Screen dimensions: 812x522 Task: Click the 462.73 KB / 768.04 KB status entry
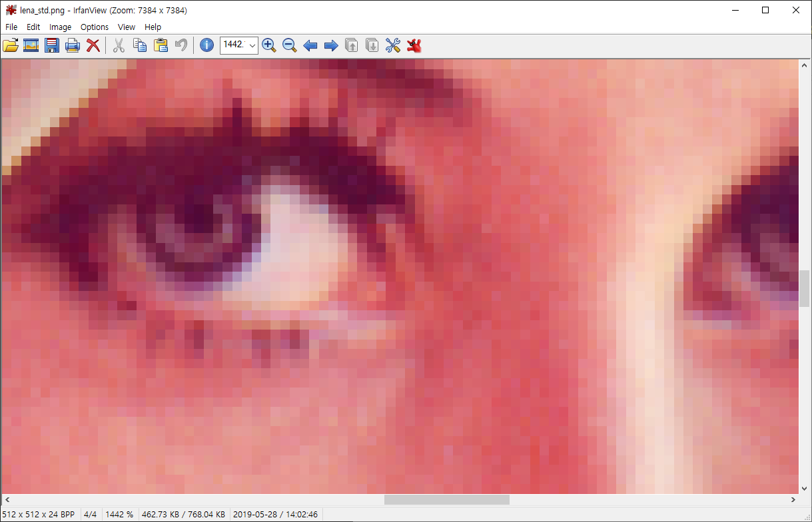183,515
